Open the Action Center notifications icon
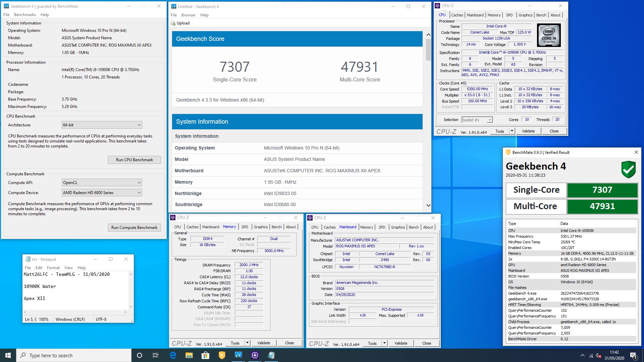 633,355
